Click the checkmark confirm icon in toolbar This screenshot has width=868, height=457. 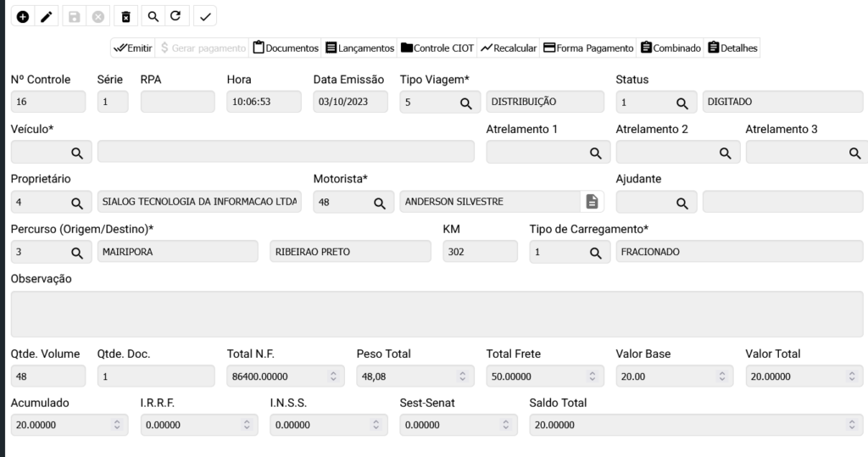pos(204,16)
